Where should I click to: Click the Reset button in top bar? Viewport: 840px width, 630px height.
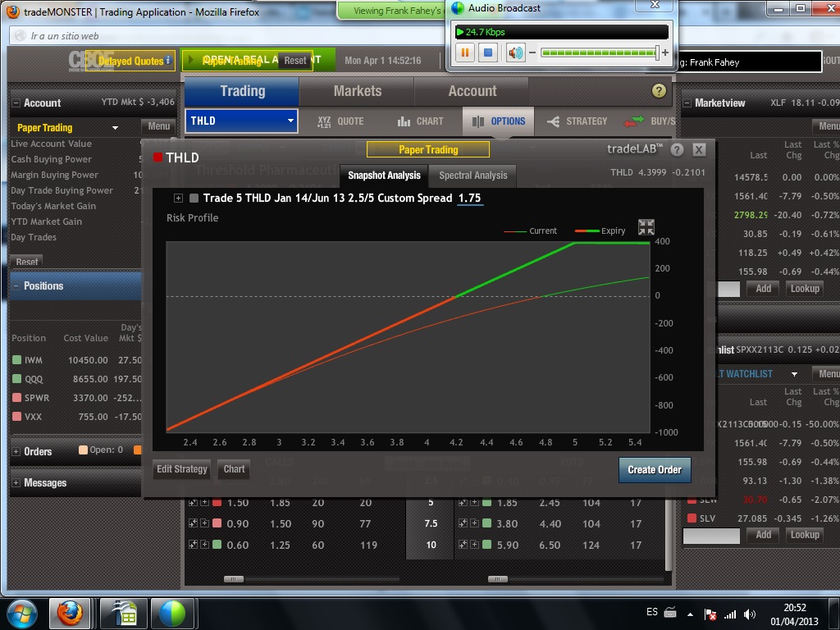click(295, 61)
